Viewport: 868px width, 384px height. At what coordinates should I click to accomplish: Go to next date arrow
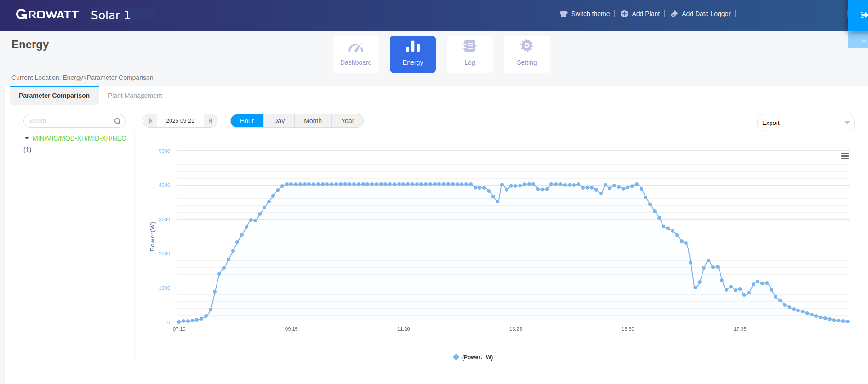211,121
